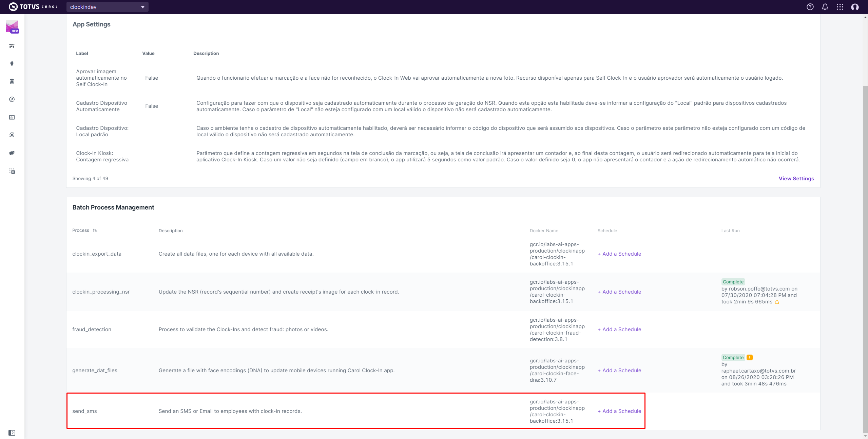Click the bar chart insights icon
The image size is (868, 439).
[x=12, y=117]
